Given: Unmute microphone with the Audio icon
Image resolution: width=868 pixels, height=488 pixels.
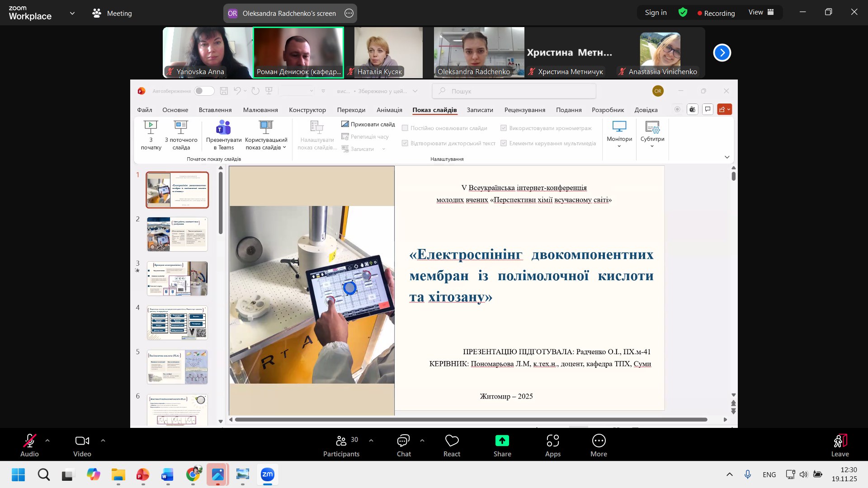Looking at the screenshot, I should [x=29, y=441].
